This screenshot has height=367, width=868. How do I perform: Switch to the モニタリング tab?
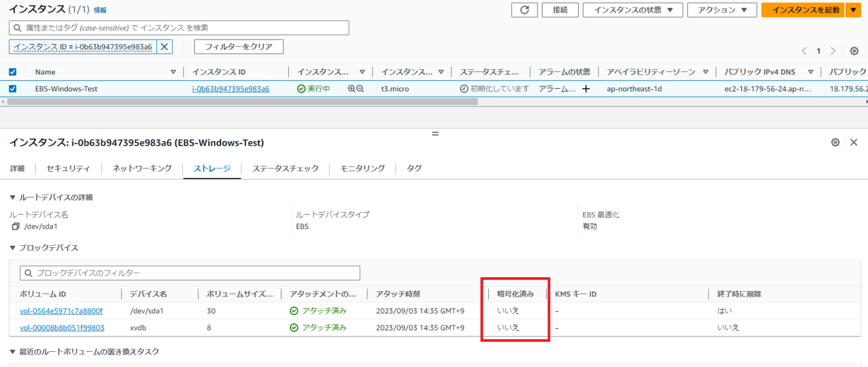[x=363, y=168]
